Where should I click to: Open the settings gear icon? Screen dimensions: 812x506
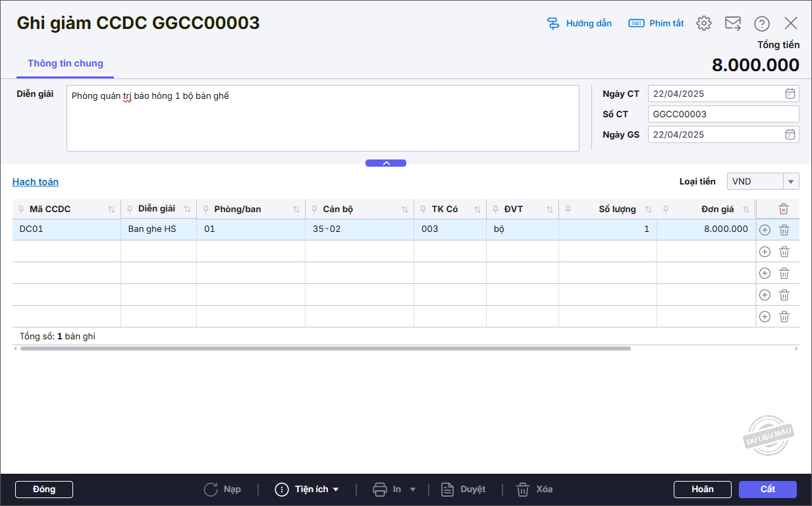(704, 23)
